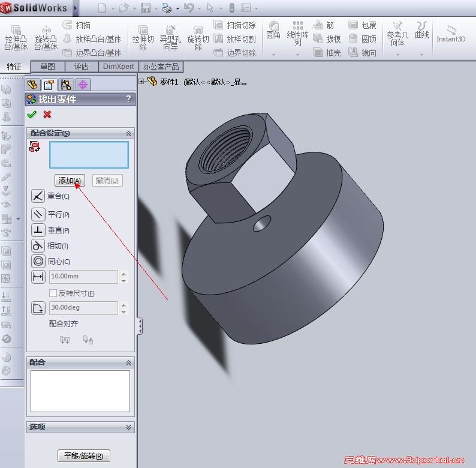Choose the 包覆 wrap tool
The image size is (476, 468).
363,25
